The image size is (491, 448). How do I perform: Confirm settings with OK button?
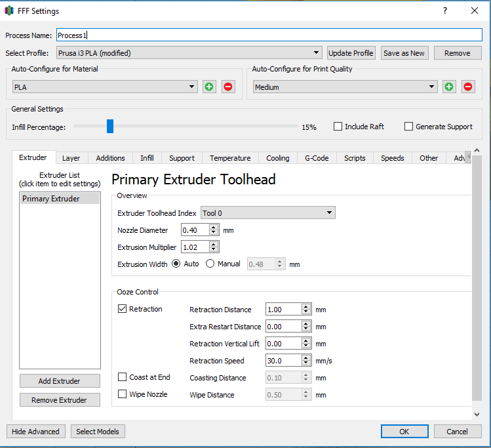pyautogui.click(x=404, y=432)
